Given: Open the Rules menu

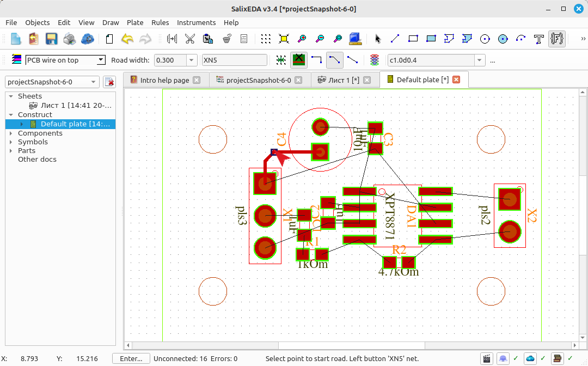Looking at the screenshot, I should pos(160,22).
